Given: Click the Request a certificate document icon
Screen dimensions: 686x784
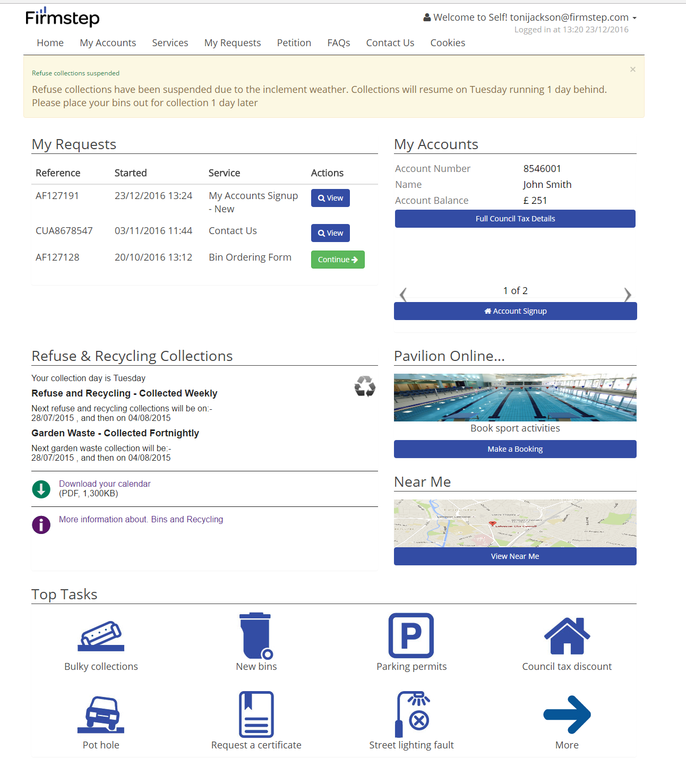Looking at the screenshot, I should [x=256, y=715].
